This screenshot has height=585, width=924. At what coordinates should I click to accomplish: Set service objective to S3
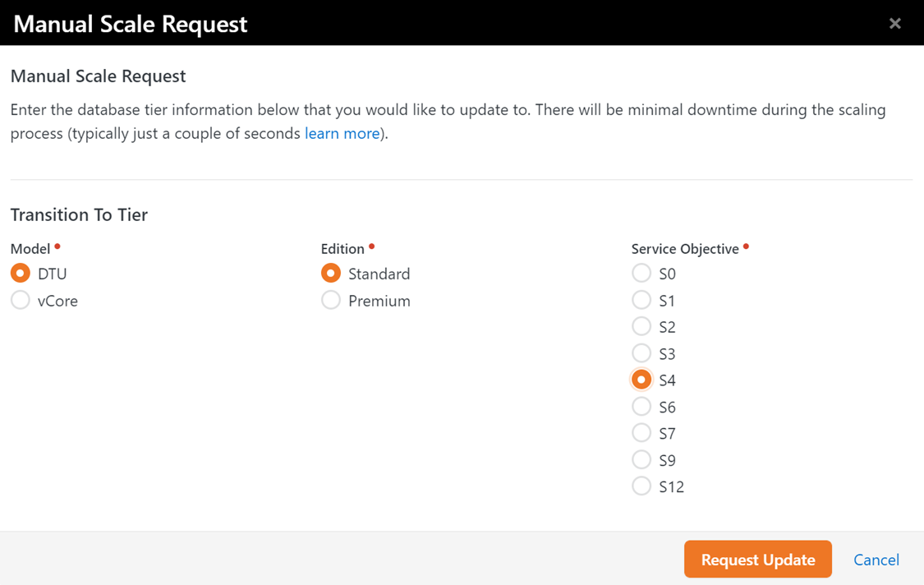tap(641, 353)
